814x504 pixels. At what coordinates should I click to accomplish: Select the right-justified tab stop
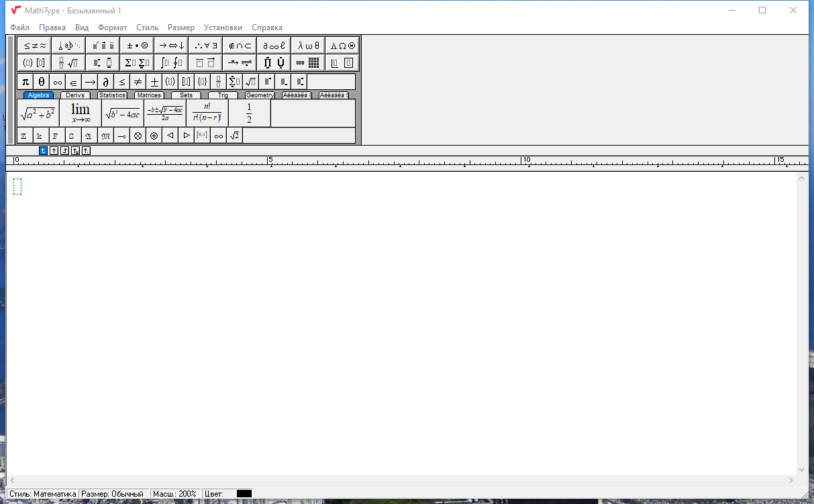click(64, 151)
